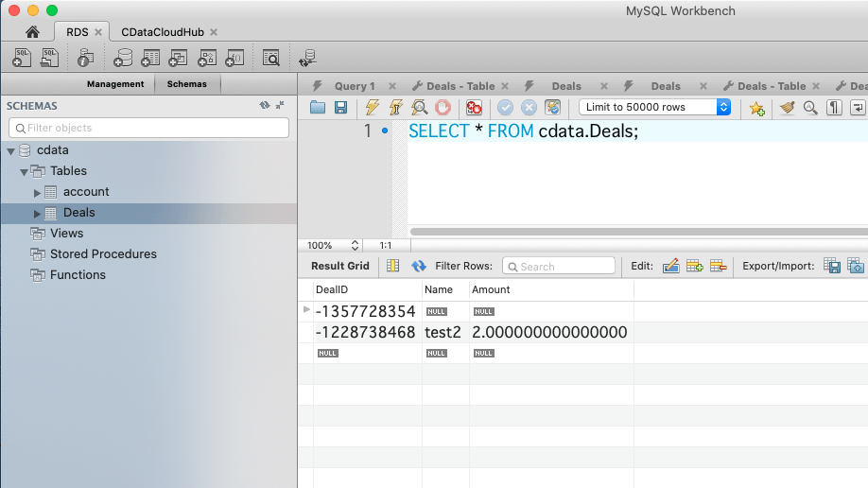
Task: Adjust the editor zoom percentage stepper
Action: [x=355, y=245]
